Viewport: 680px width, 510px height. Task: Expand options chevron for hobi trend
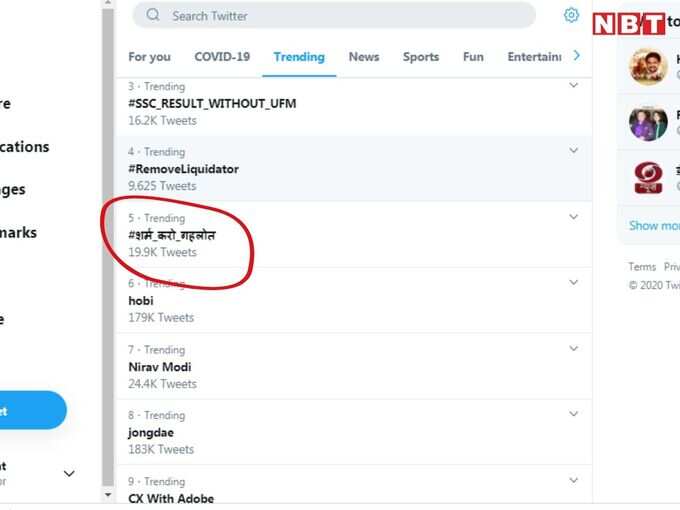[x=573, y=282]
